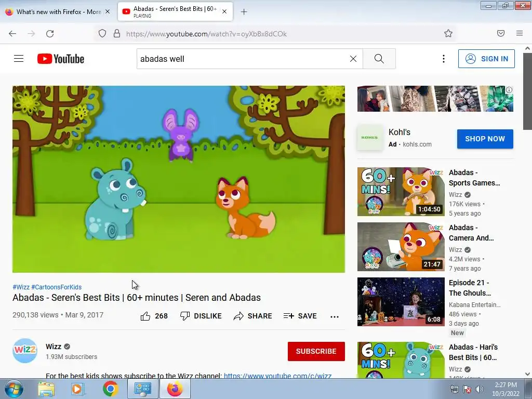
Task: Open Abadas Camera And video thumbnail
Action: point(401,246)
